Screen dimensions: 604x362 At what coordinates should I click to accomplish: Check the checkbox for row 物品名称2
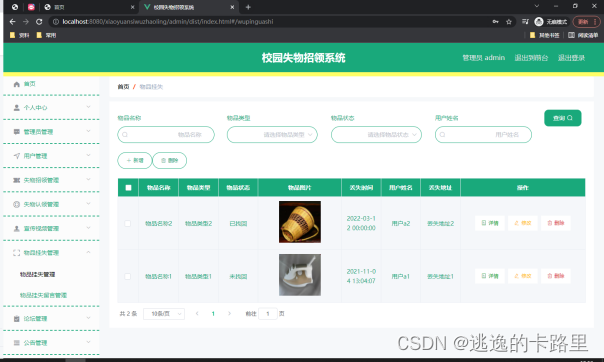point(128,223)
